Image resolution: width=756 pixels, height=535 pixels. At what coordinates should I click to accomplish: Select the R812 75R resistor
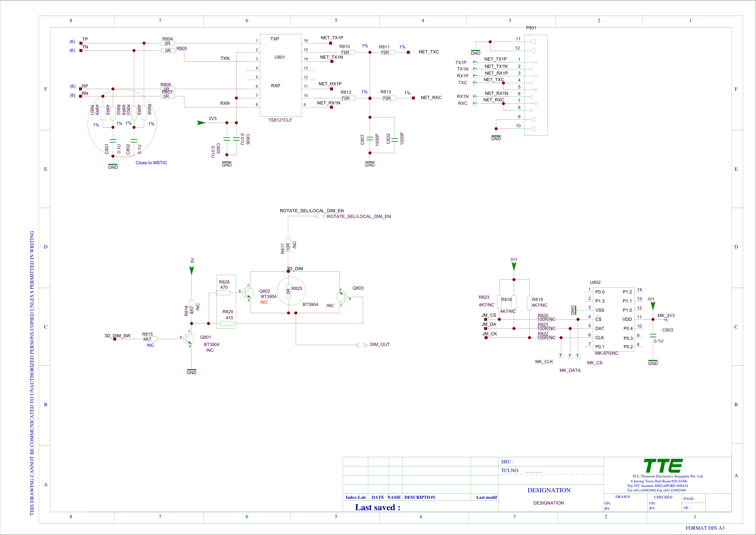[x=348, y=98]
